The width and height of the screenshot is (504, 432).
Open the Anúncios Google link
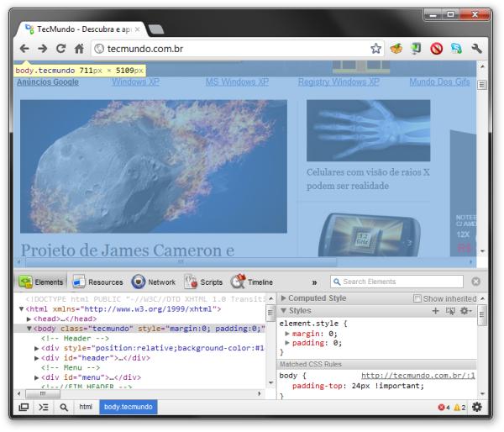tap(48, 82)
